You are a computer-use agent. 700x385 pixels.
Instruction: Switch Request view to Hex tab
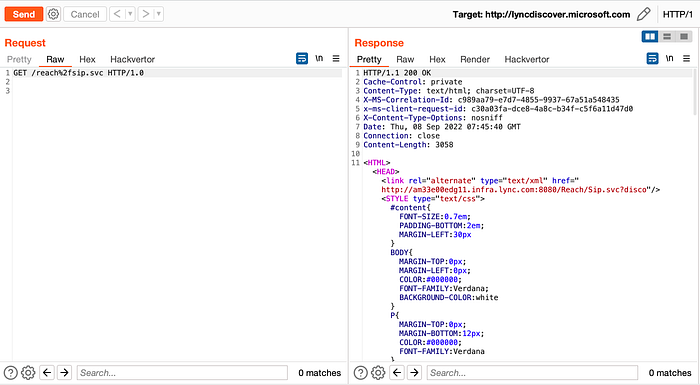click(x=87, y=59)
